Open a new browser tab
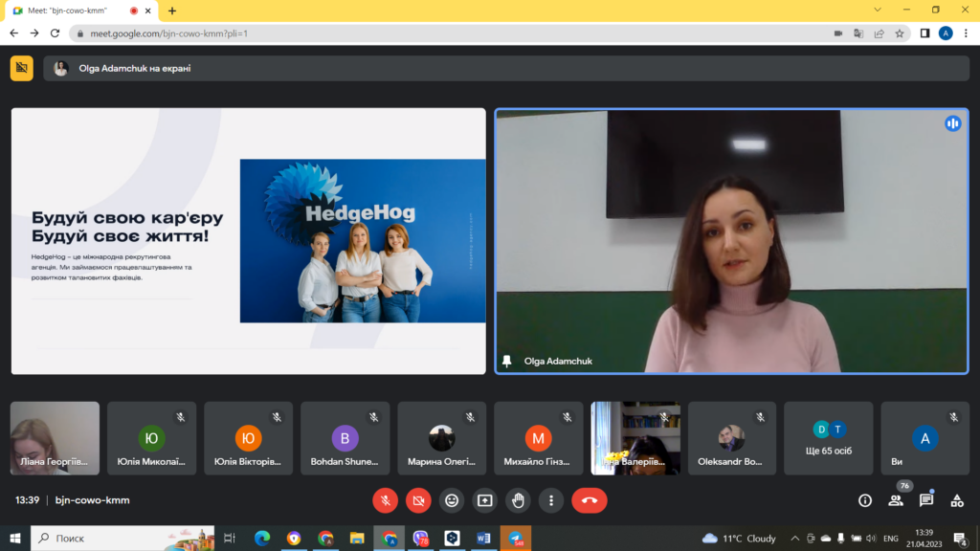The image size is (980, 551). (172, 11)
